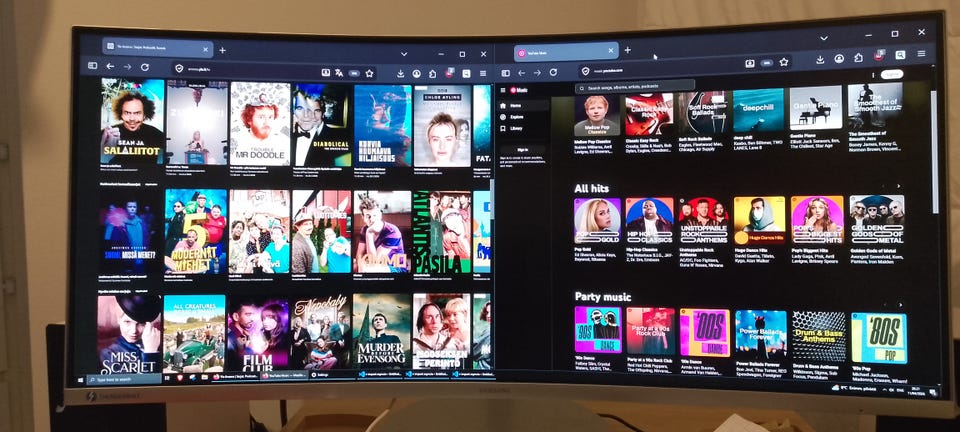
Task: Open the Murder Before Evensong poster
Action: pos(381,331)
